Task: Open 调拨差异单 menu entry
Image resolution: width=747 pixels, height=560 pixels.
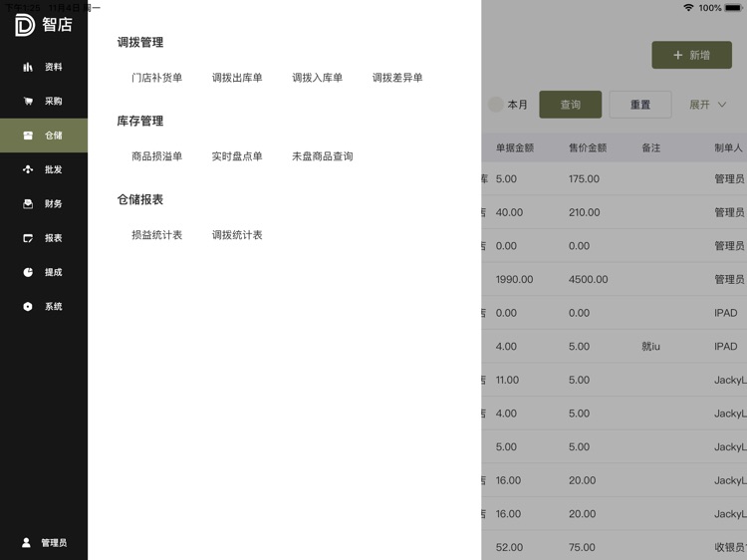Action: [396, 78]
